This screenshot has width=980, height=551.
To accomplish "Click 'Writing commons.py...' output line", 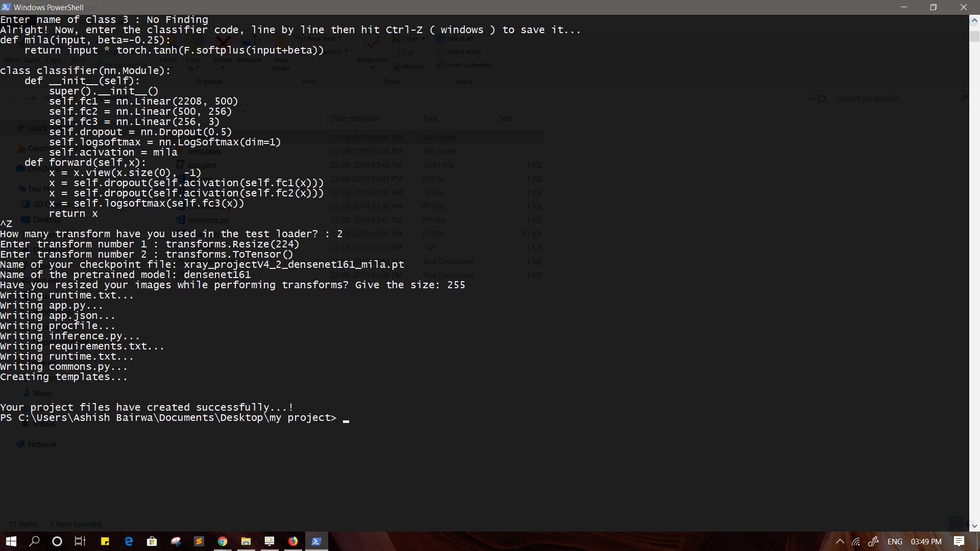I will pos(64,367).
